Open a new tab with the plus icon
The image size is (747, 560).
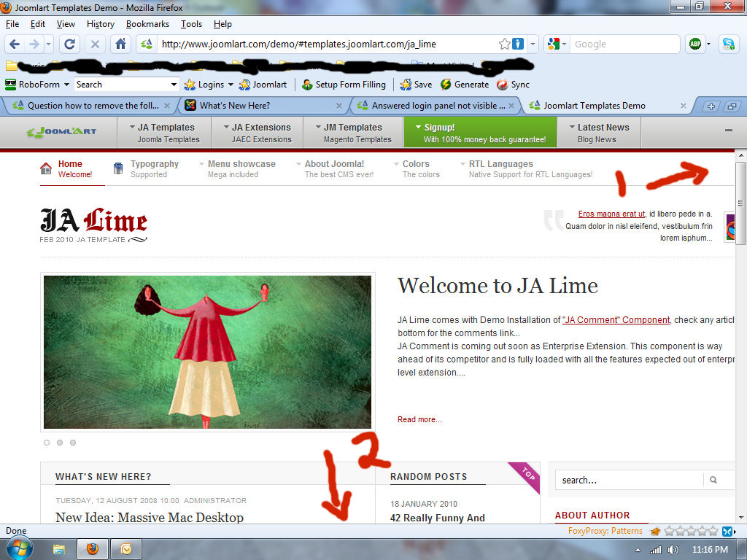click(711, 106)
